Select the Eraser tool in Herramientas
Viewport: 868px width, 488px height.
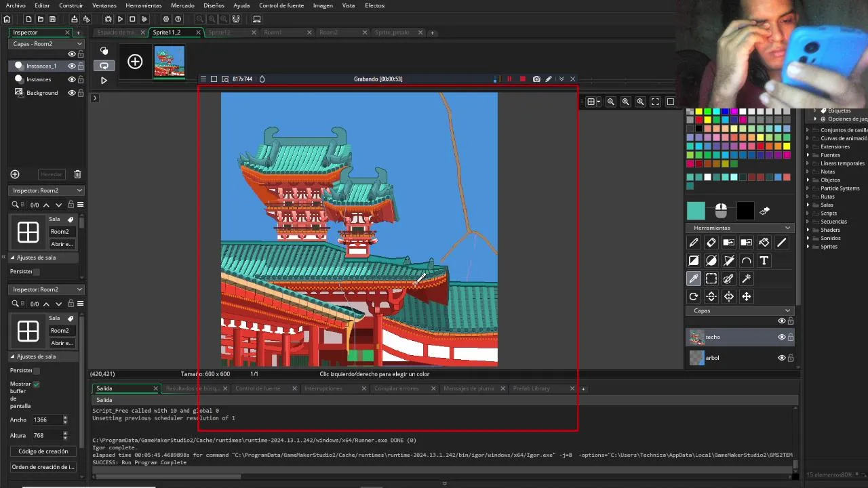(x=711, y=243)
